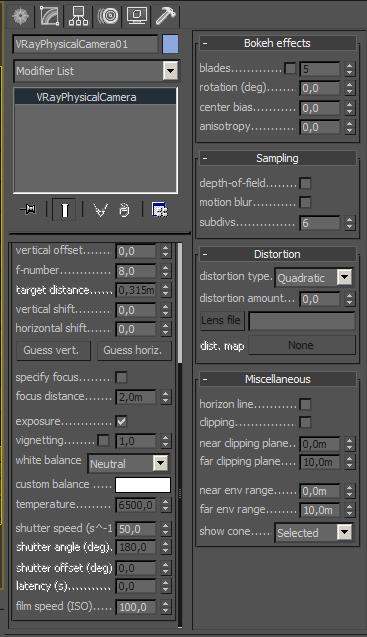
Task: Click the Pin Stack icon
Action: (x=28, y=210)
